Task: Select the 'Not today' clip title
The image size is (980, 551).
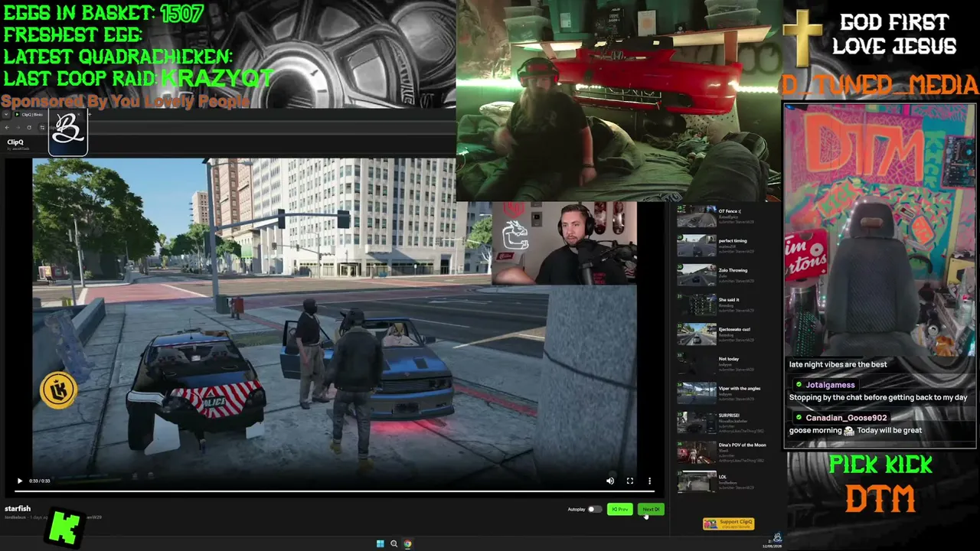Action: tap(729, 359)
